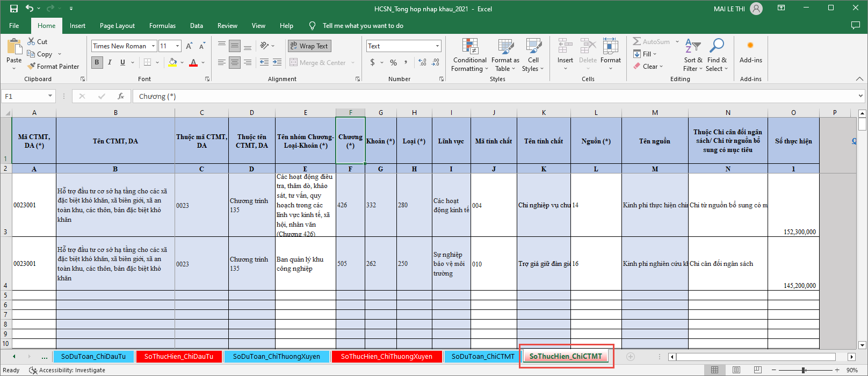Open the number format Text dropdown
Screen dimensions: 868x376
[x=437, y=46]
